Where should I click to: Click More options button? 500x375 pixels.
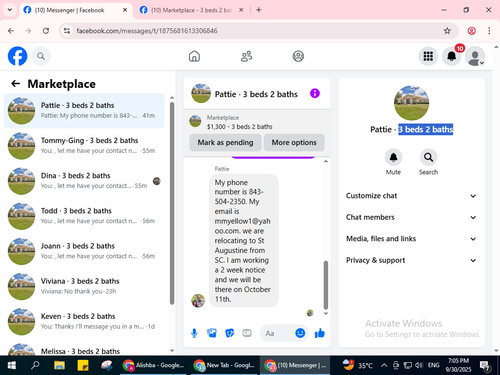click(x=294, y=143)
